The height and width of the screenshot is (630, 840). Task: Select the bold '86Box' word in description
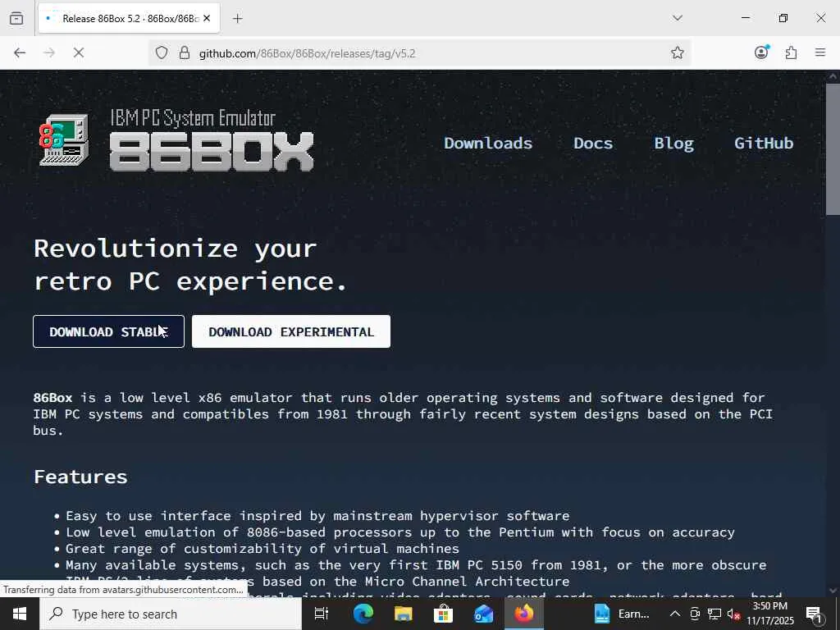click(52, 398)
